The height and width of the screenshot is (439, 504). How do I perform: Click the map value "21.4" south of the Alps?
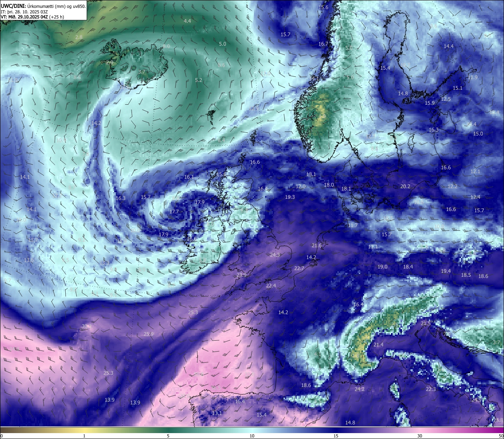click(378, 345)
